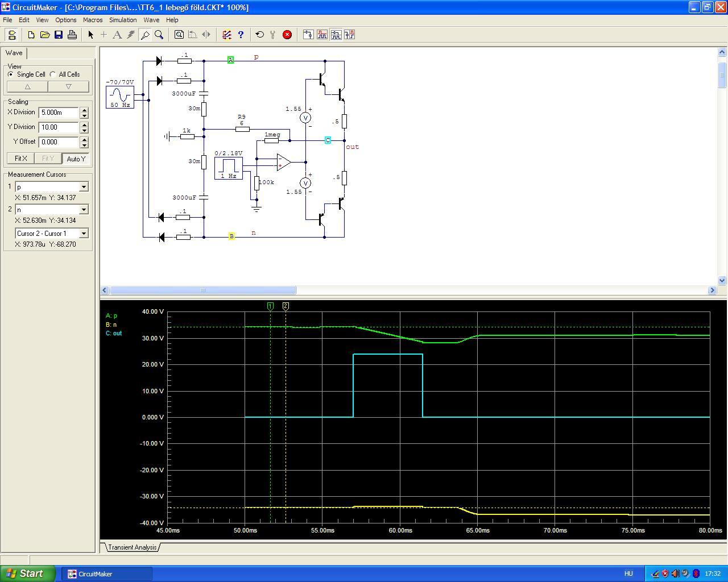The height and width of the screenshot is (582, 728).
Task: Select the Zoom magnifier tool
Action: coord(159,35)
